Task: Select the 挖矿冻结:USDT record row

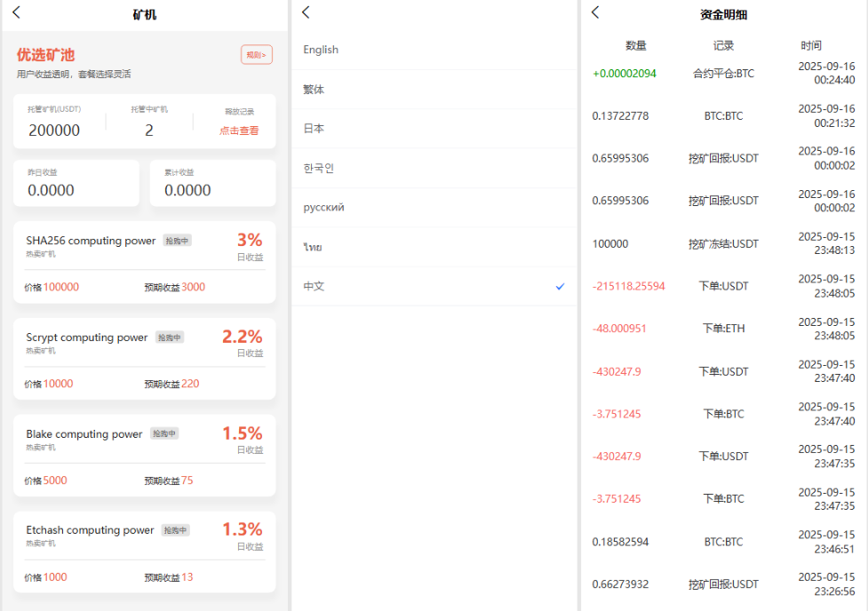Action: [x=723, y=243]
